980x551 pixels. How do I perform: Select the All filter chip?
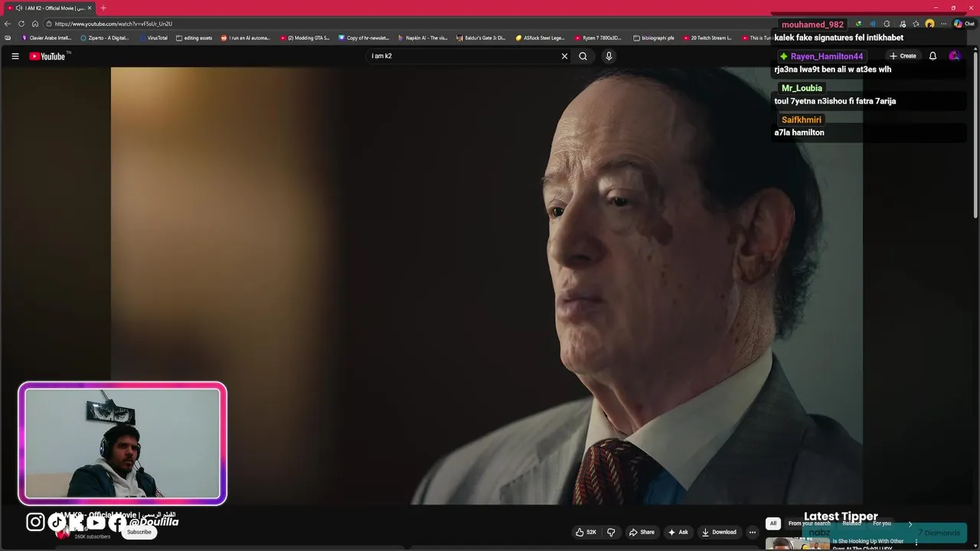[x=773, y=523]
